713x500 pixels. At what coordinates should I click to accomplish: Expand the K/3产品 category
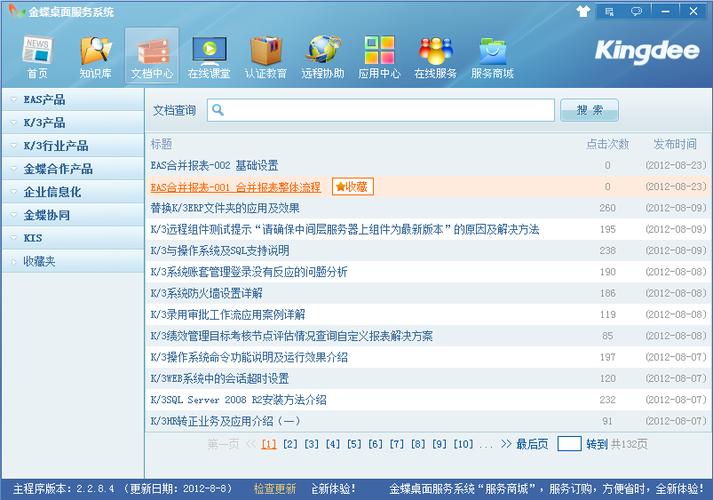[x=73, y=123]
